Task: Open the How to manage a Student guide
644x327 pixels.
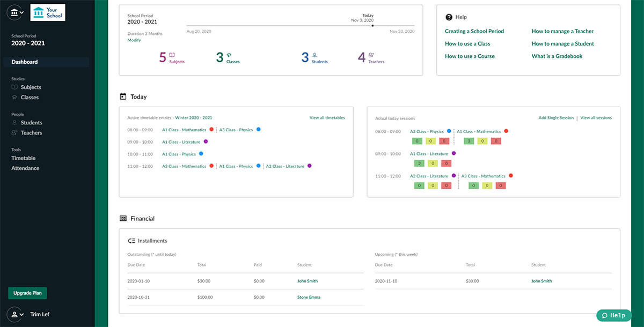Action: [x=562, y=43]
